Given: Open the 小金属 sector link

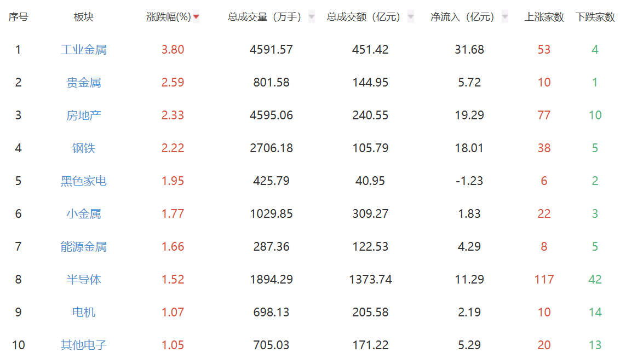Looking at the screenshot, I should [84, 214].
